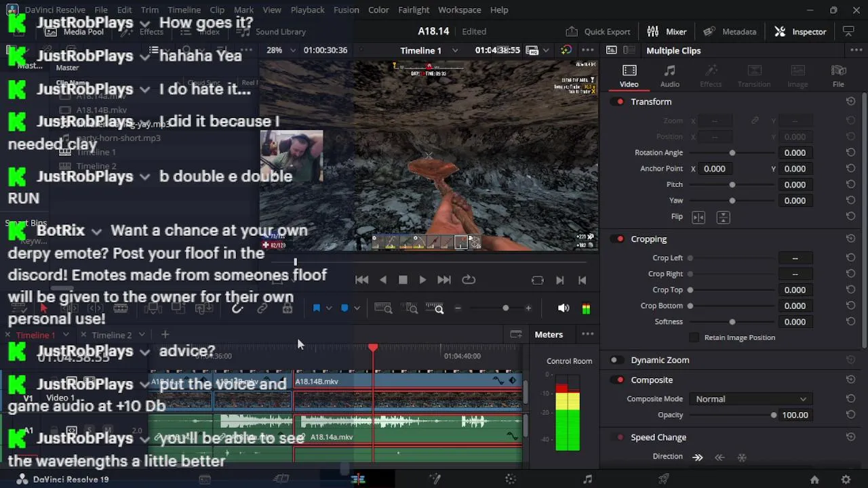
Task: Open the Quick Export option
Action: point(598,31)
